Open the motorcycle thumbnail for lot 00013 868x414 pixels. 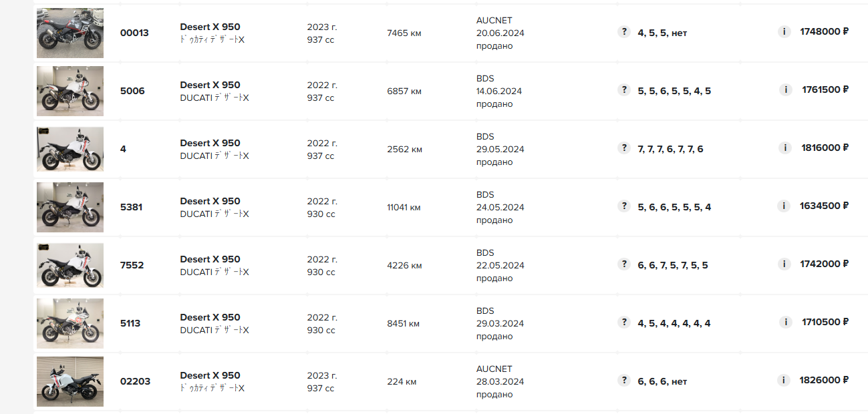coord(70,33)
